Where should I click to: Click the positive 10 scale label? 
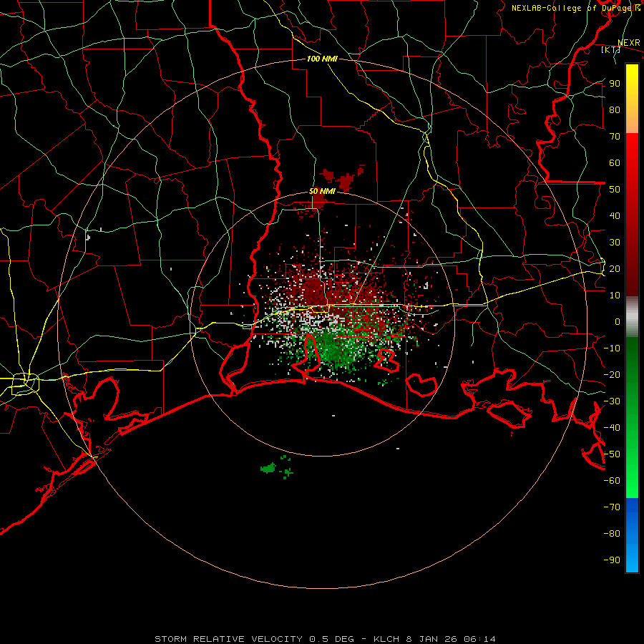pos(615,296)
